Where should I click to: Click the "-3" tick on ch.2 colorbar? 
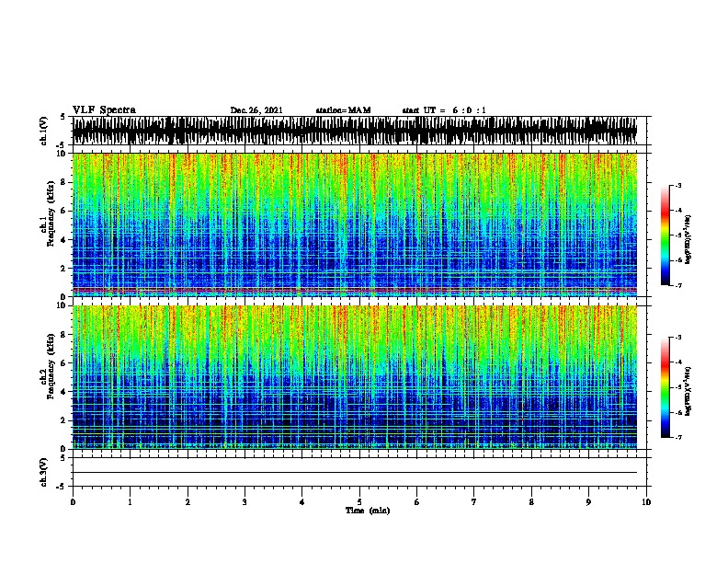click(x=677, y=338)
